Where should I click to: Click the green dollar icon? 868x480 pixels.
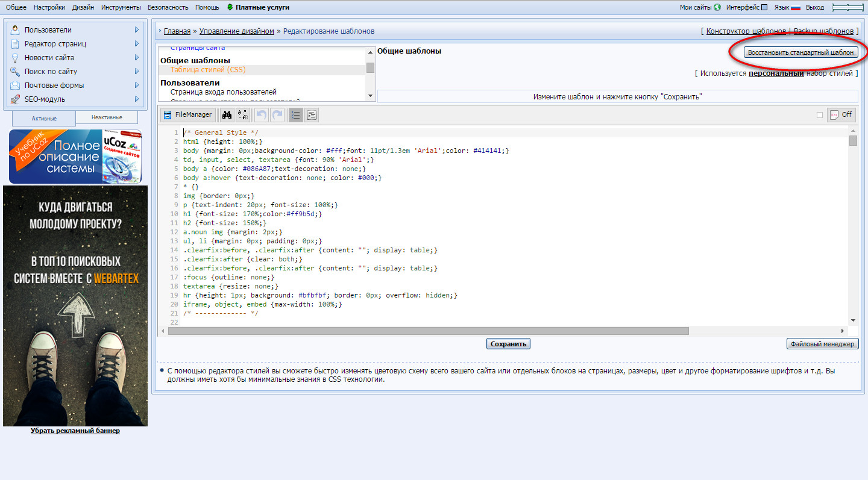[x=230, y=7]
